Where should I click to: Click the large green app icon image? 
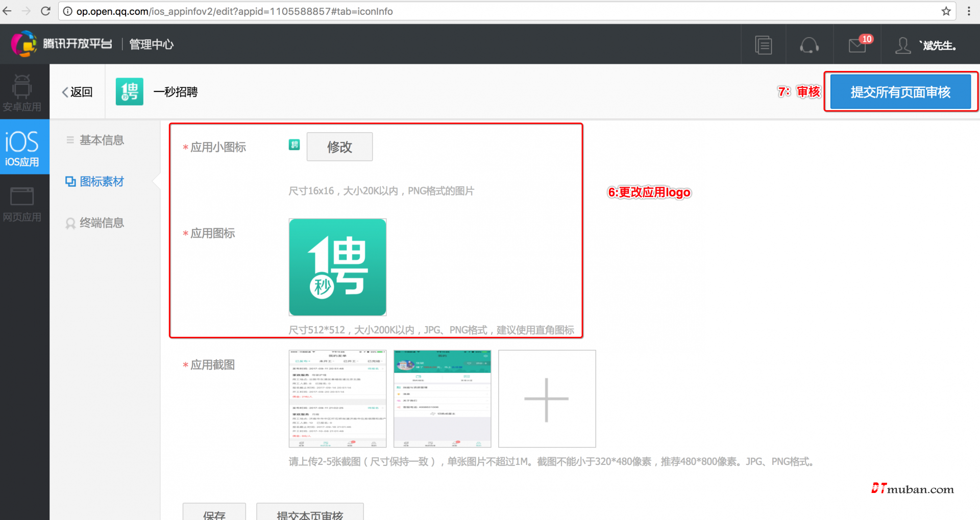point(337,267)
